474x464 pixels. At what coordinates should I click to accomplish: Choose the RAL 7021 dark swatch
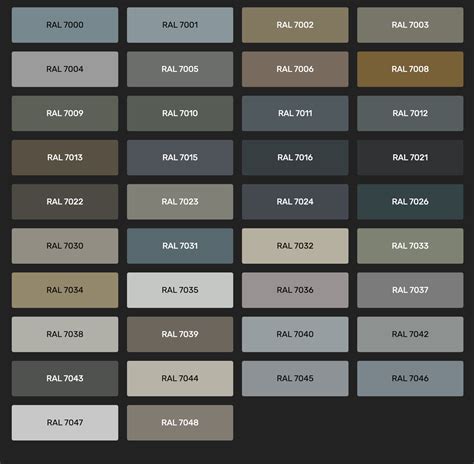[410, 158]
